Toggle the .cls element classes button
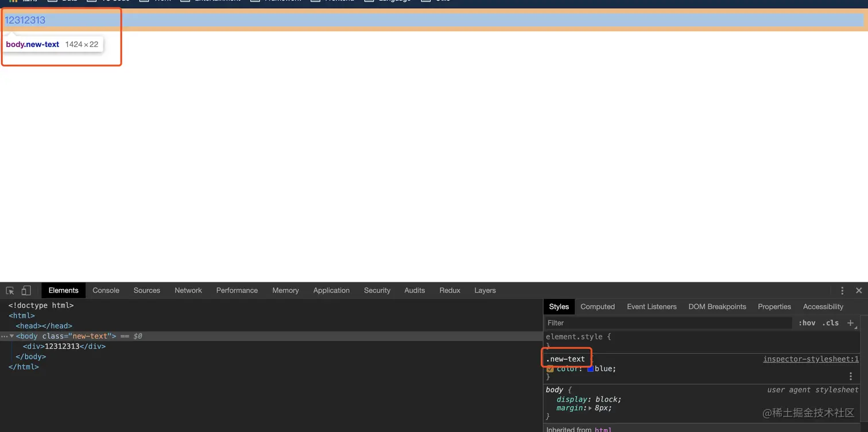The image size is (868, 432). point(830,323)
